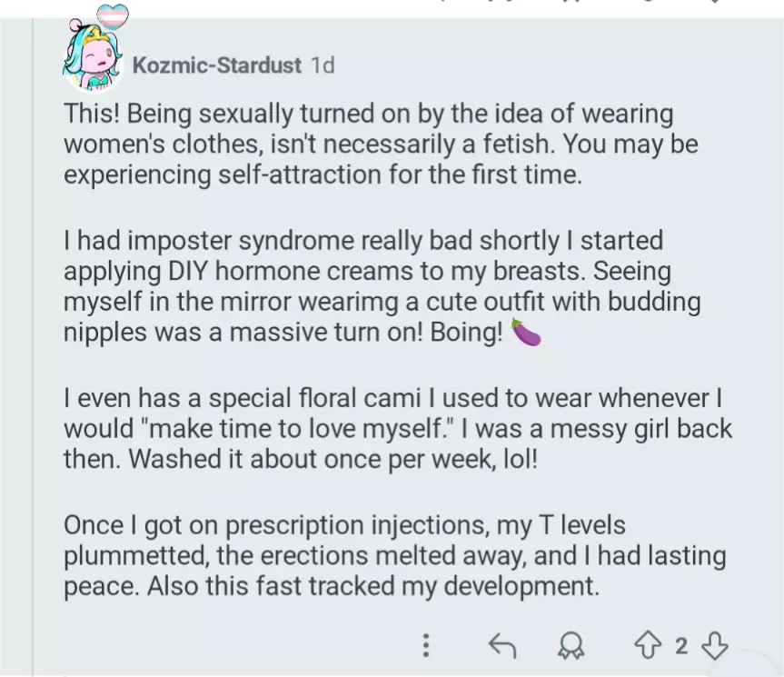Select the paragraph starting "This! Being"
Image resolution: width=784 pixels, height=677 pixels.
click(x=368, y=144)
